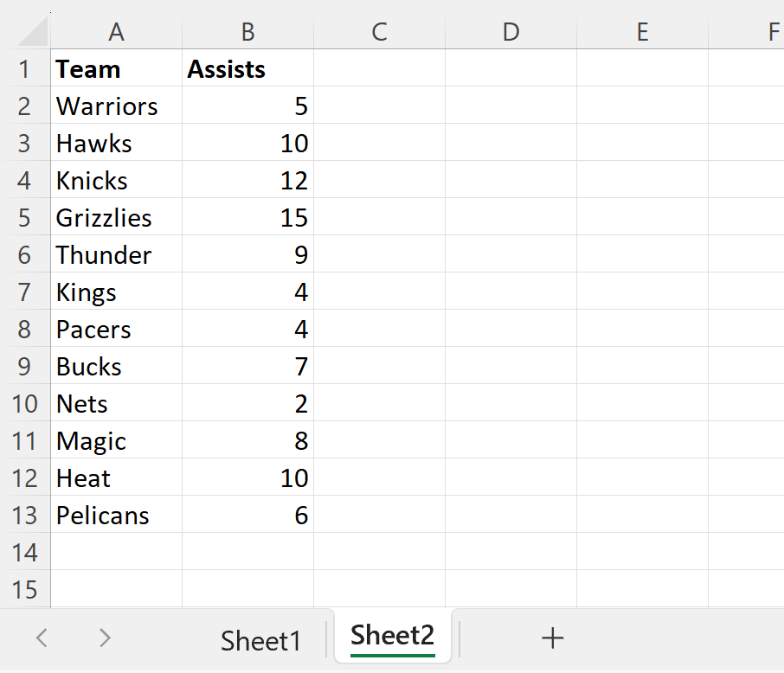Click the Assists header cell

[x=247, y=68]
